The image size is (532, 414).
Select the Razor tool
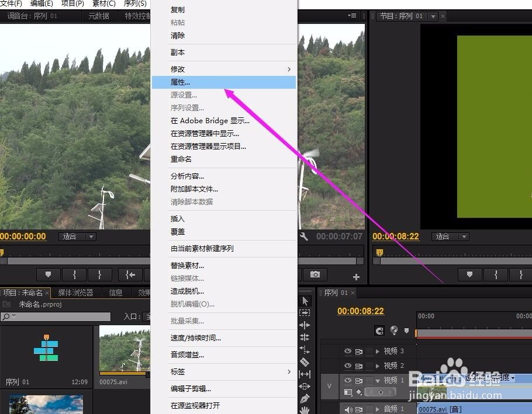[x=305, y=362]
